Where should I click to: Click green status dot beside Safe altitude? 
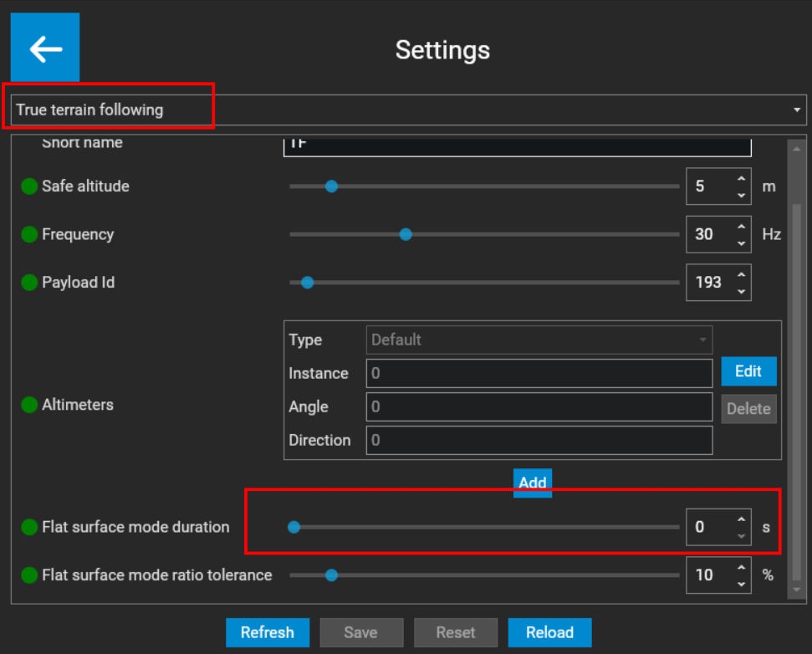(29, 186)
